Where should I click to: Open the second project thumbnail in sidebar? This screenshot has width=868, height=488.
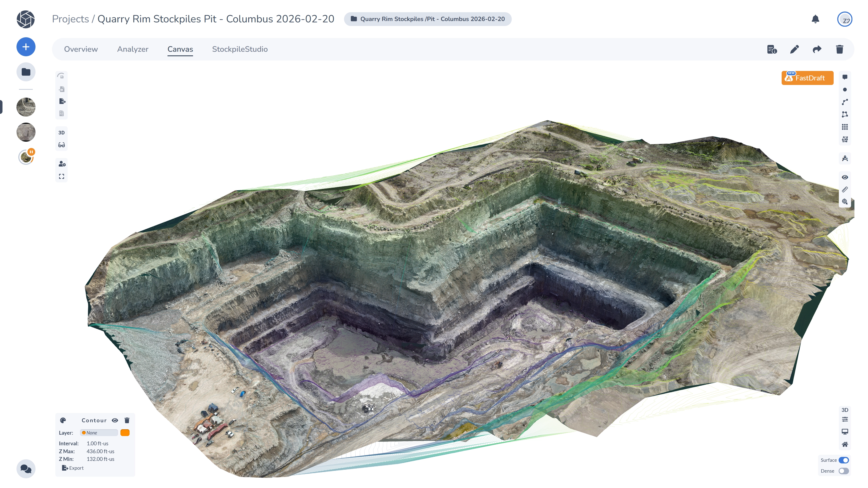26,132
